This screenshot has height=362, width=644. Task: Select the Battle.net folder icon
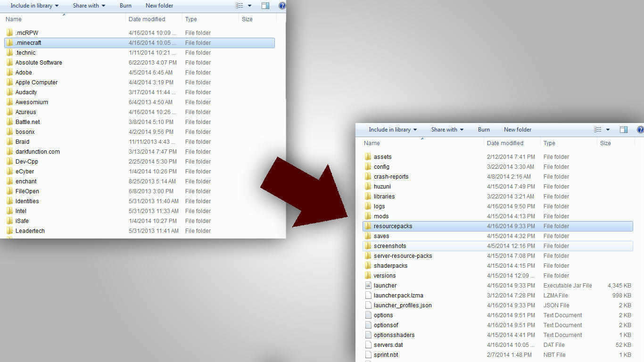(x=9, y=122)
